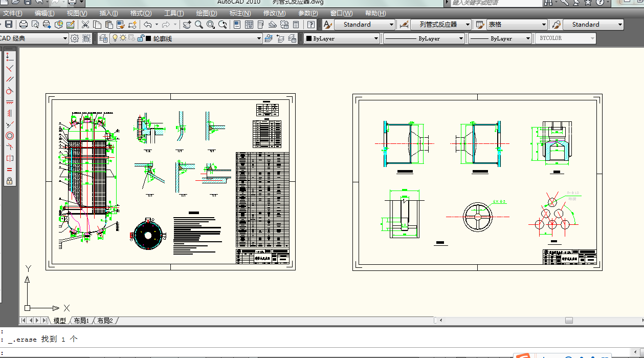Image resolution: width=644 pixels, height=358 pixels.
Task: Open the color control ByLayer dropdown
Action: (x=342, y=38)
